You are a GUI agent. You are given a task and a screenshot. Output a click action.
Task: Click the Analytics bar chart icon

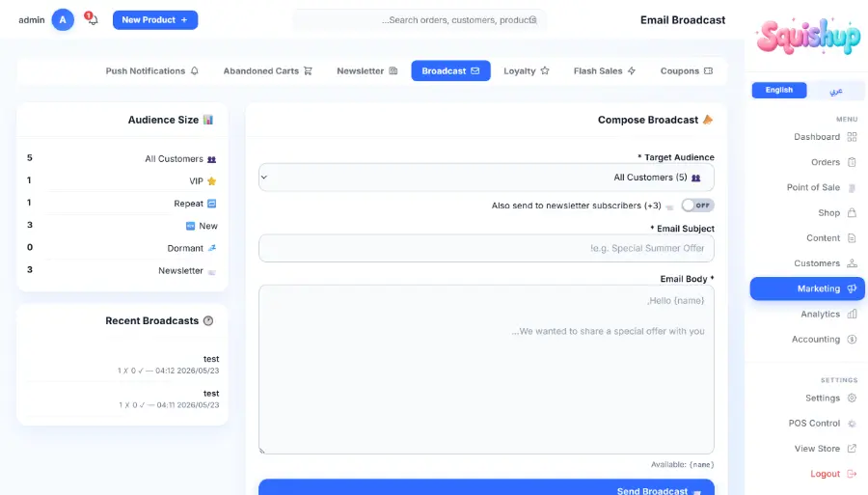[x=852, y=314]
